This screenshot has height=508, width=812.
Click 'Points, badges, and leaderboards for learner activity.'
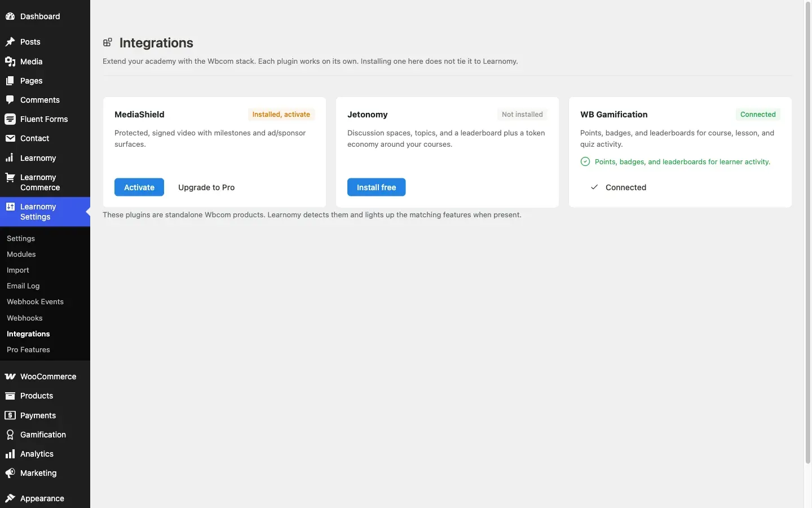[x=682, y=161]
